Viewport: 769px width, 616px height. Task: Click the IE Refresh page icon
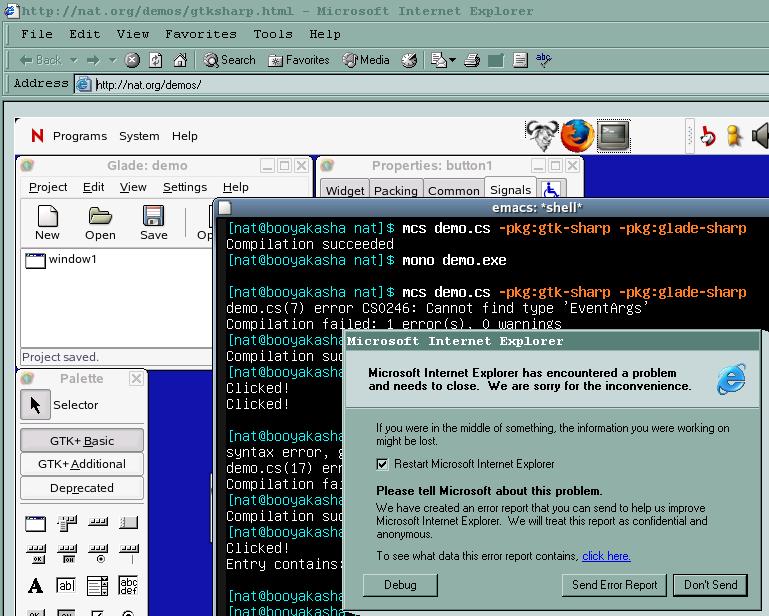(x=156, y=60)
